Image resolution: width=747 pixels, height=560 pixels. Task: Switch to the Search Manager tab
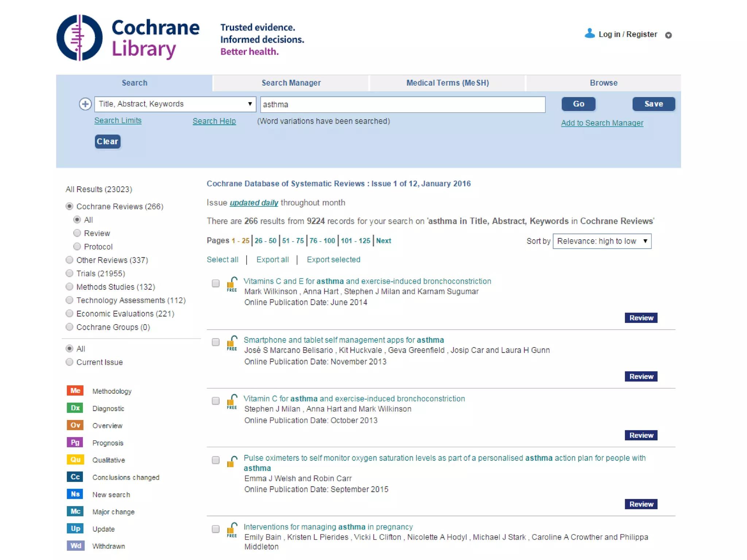pyautogui.click(x=291, y=83)
